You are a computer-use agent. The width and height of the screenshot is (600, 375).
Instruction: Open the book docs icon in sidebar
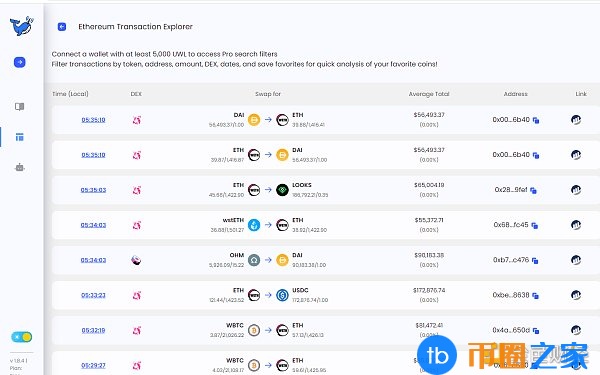tap(20, 107)
